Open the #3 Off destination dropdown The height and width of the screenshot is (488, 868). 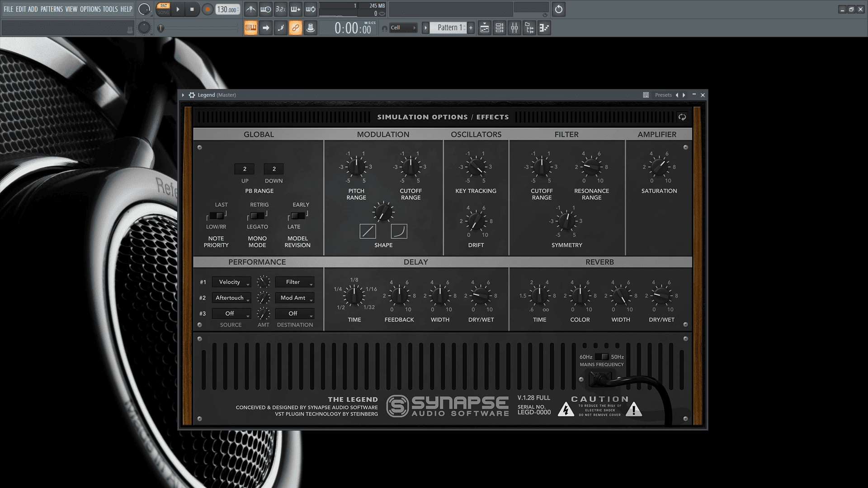(295, 314)
